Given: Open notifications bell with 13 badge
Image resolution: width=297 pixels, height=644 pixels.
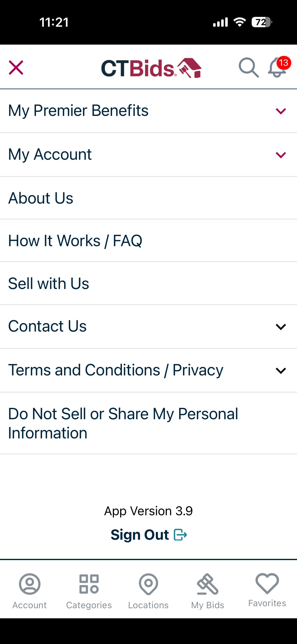Looking at the screenshot, I should (277, 68).
